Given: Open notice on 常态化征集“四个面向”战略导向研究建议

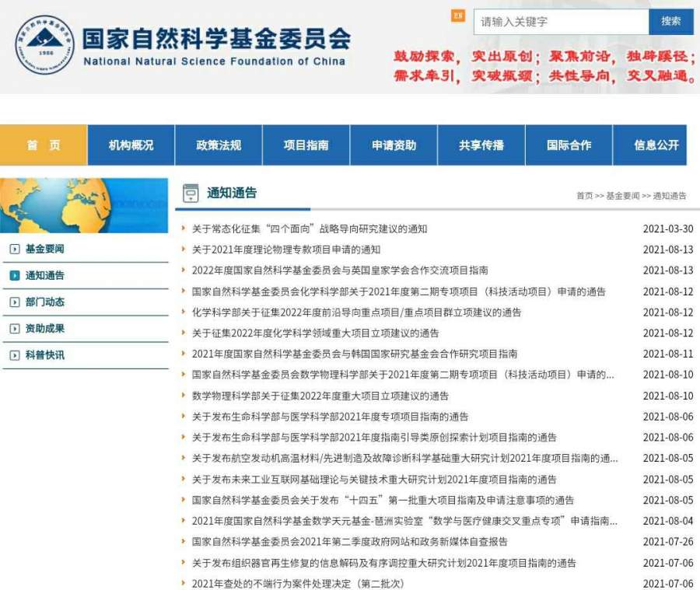Looking at the screenshot, I should point(310,229).
